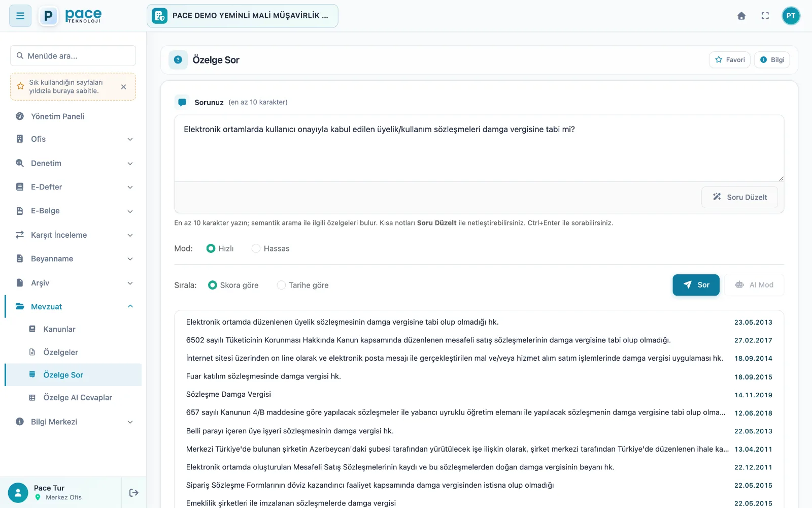Sort results by Skora göre

pyautogui.click(x=213, y=285)
